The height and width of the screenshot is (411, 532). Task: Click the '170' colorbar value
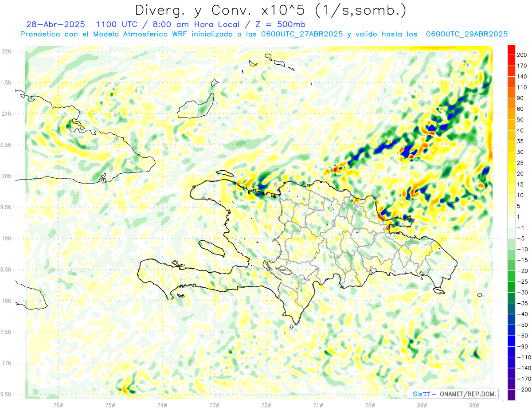pyautogui.click(x=522, y=65)
